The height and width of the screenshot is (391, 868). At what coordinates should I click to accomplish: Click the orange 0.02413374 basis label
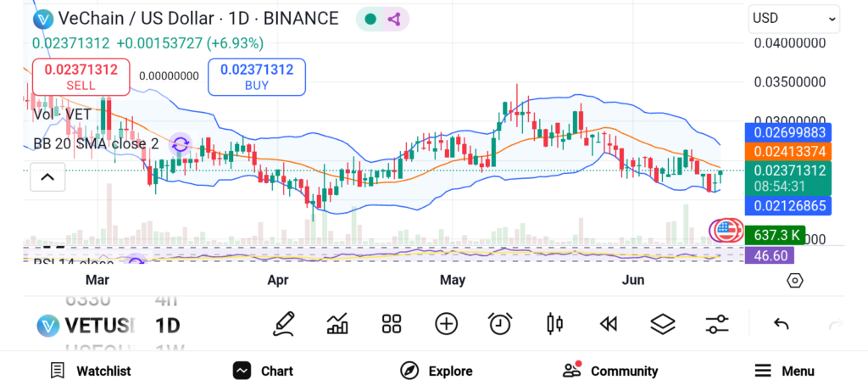(x=787, y=151)
